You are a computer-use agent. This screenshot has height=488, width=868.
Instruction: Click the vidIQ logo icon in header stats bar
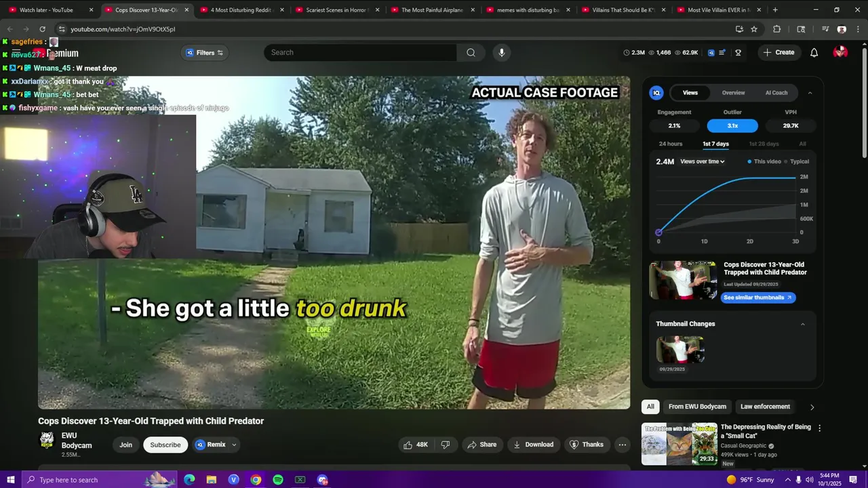click(x=711, y=52)
